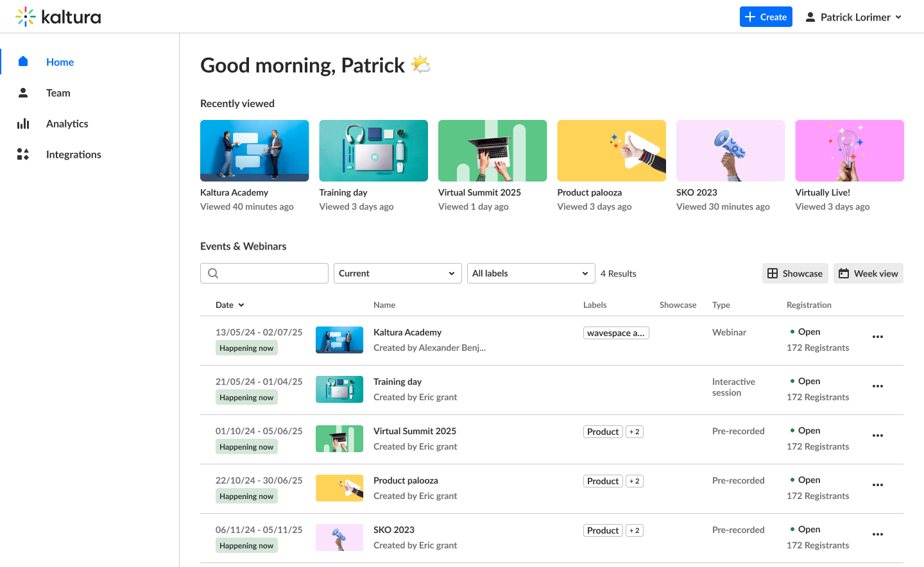Image resolution: width=924 pixels, height=567 pixels.
Task: Open the Training day event name link in table
Action: (x=397, y=382)
